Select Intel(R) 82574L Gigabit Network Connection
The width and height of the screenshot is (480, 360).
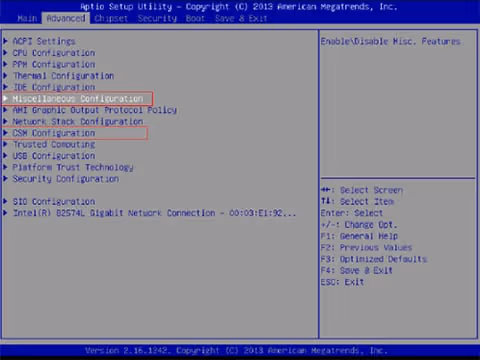pos(154,213)
